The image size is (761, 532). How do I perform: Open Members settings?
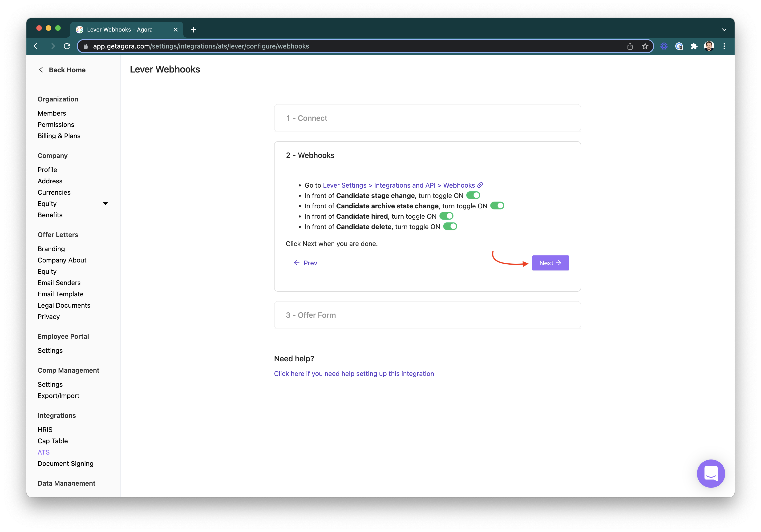[52, 113]
